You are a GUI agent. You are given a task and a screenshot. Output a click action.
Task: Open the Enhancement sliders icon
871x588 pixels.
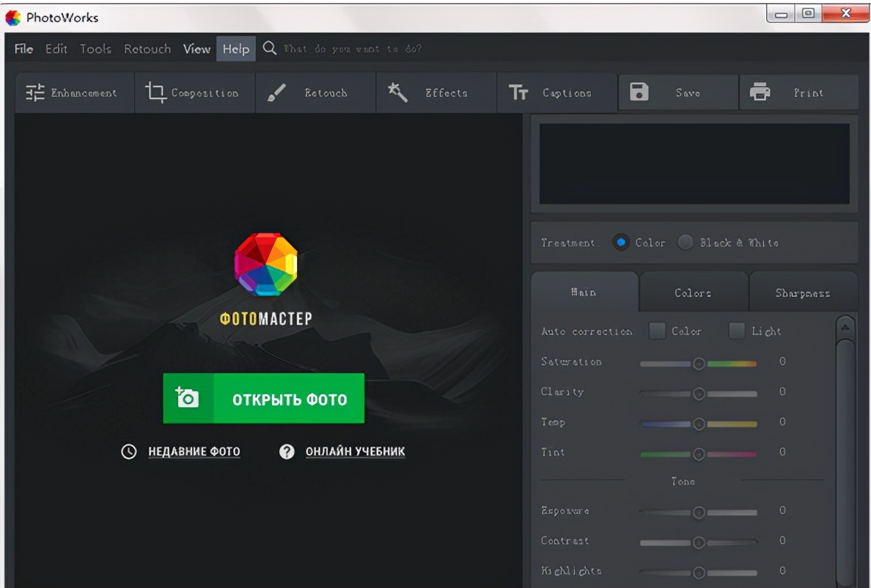pos(35,92)
